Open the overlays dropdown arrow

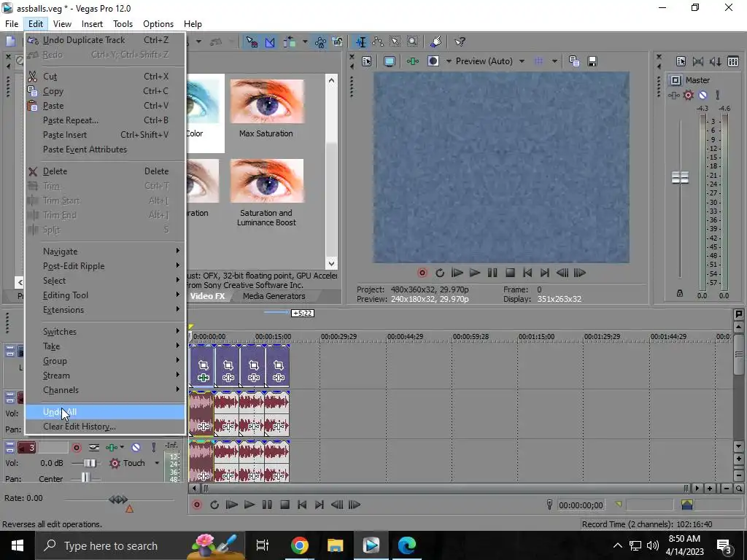(554, 61)
